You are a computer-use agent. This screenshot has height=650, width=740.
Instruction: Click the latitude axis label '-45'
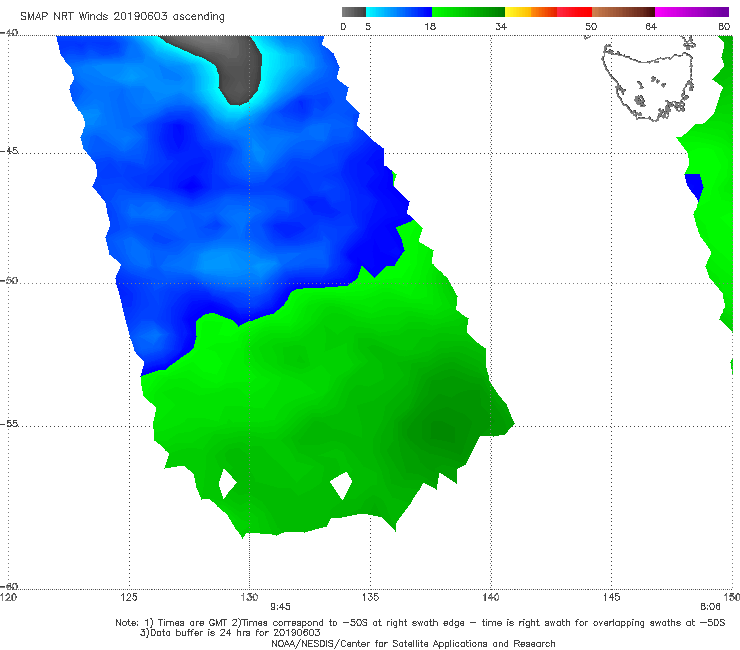click(x=9, y=151)
